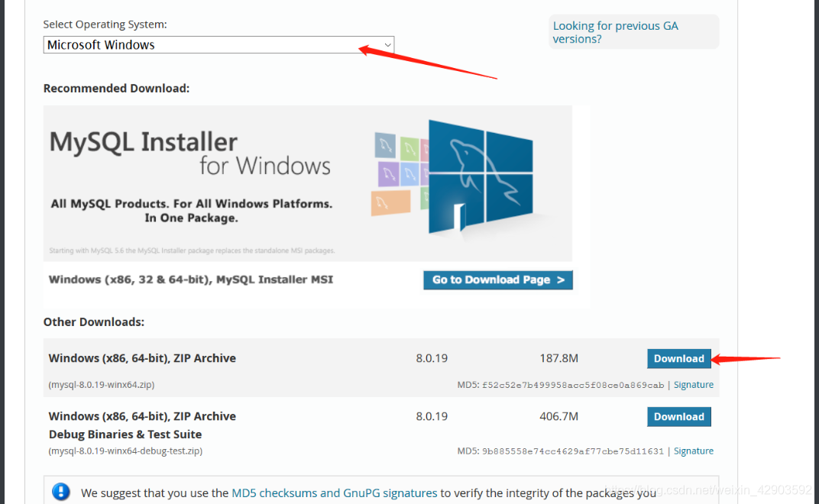Open the Select Operating System dropdown
The image size is (819, 504).
pyautogui.click(x=219, y=45)
